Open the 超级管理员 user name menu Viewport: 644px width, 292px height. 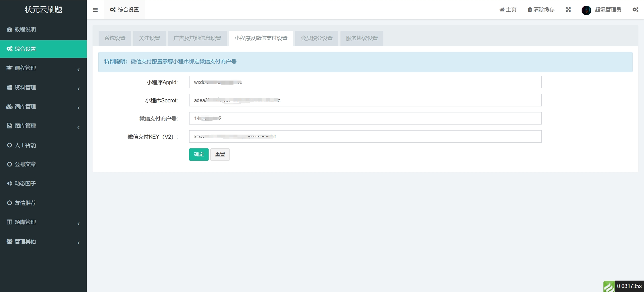608,10
